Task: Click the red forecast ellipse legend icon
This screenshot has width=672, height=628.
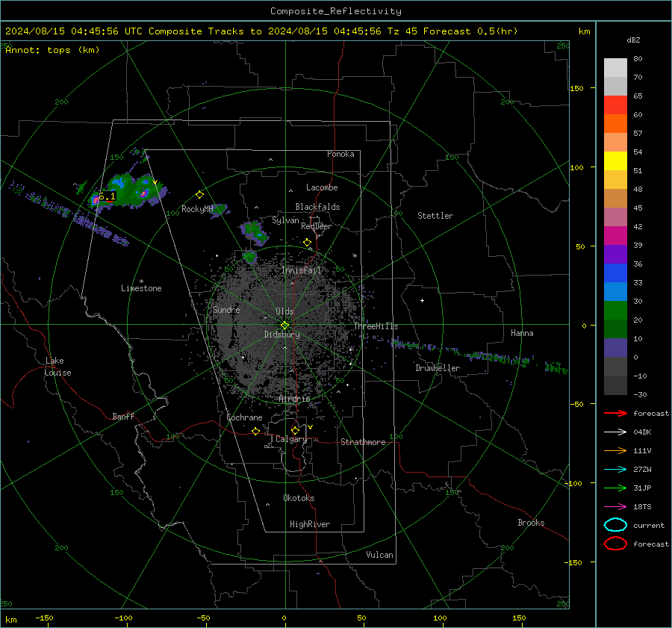Action: point(615,544)
